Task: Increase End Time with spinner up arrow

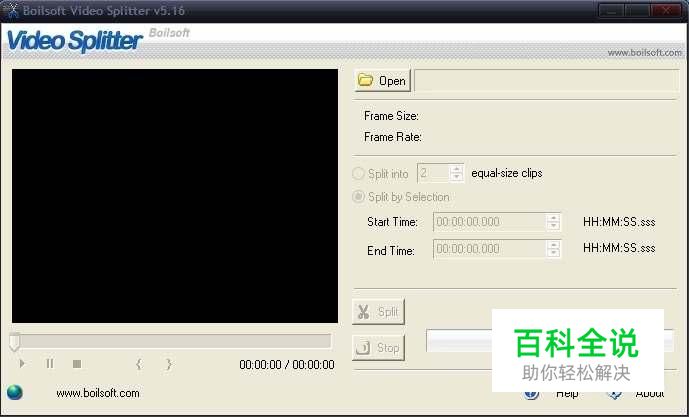Action: click(554, 245)
